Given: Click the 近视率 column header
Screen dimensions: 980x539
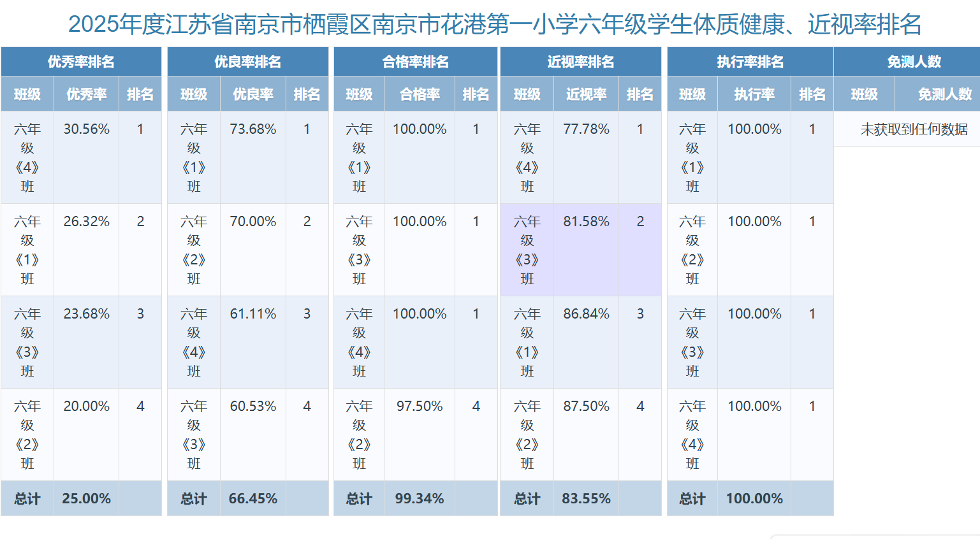Looking at the screenshot, I should 586,94.
